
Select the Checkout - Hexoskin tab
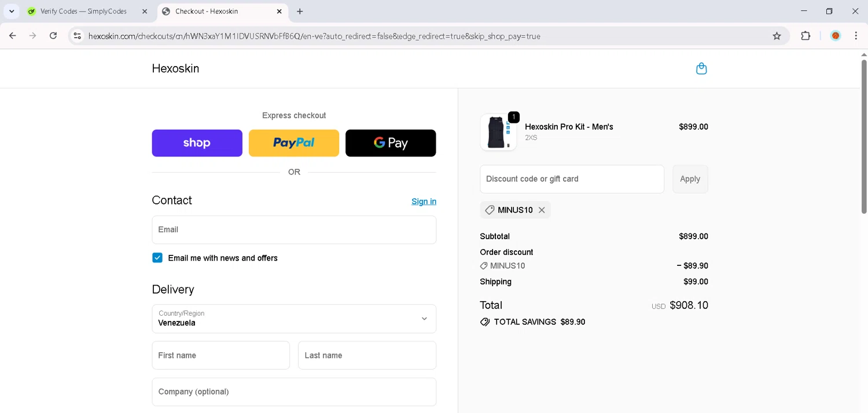tap(222, 11)
